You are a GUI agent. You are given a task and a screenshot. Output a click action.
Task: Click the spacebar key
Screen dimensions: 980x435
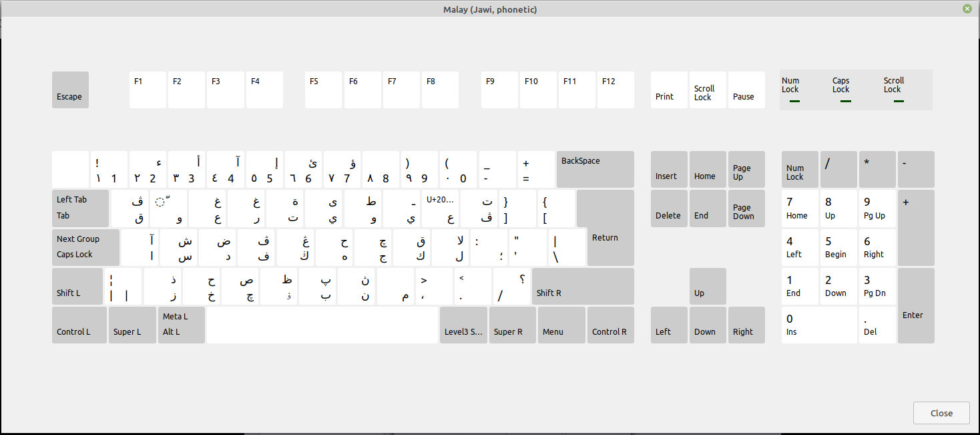tap(322, 325)
